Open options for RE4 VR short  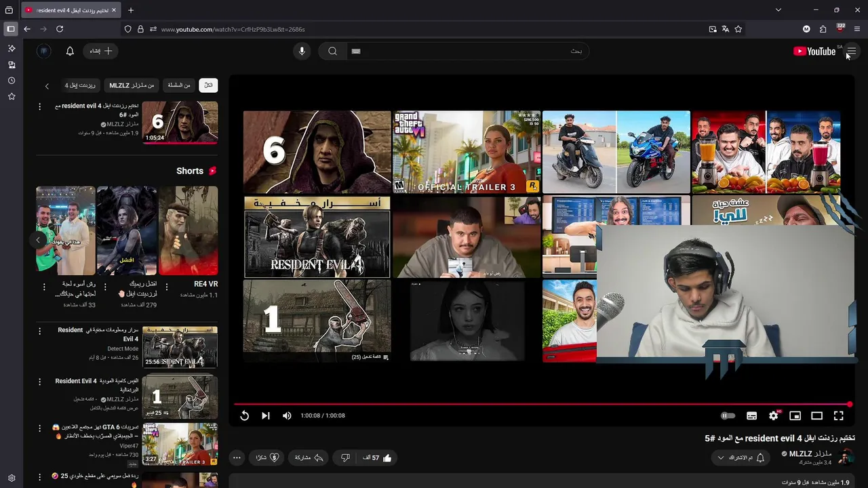(167, 287)
